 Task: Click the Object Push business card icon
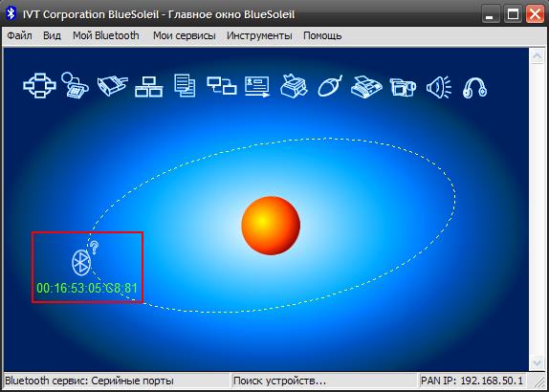tap(257, 86)
